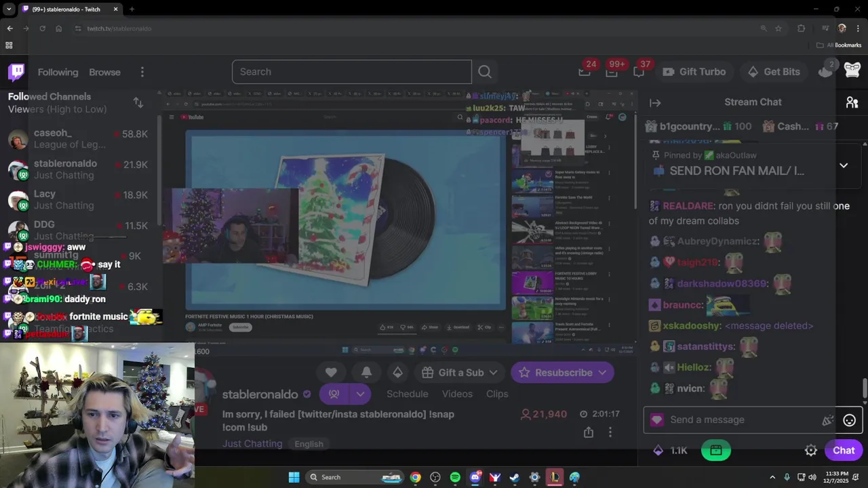
Task: Open caseoh_ channel in followed list
Action: [x=78, y=139]
